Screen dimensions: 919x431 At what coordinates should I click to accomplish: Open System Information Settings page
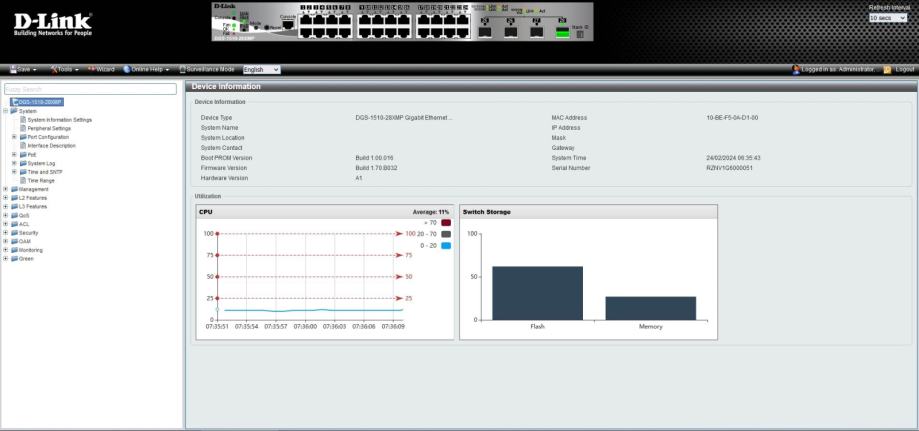[59, 119]
